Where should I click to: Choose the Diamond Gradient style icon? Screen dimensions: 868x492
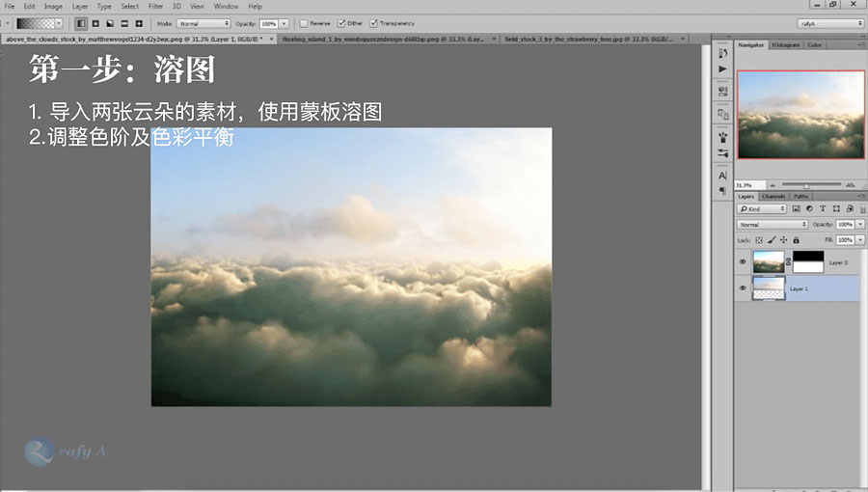click(x=139, y=22)
